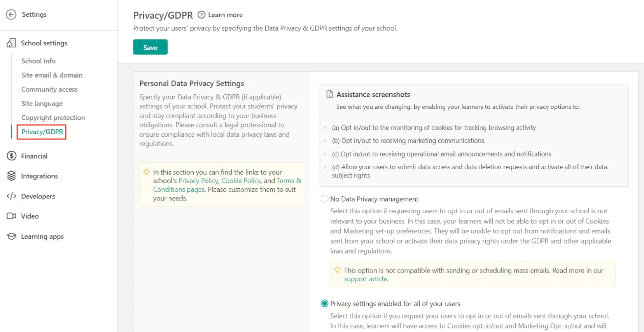Open the support article link
This screenshot has height=332, width=644.
[x=366, y=279]
